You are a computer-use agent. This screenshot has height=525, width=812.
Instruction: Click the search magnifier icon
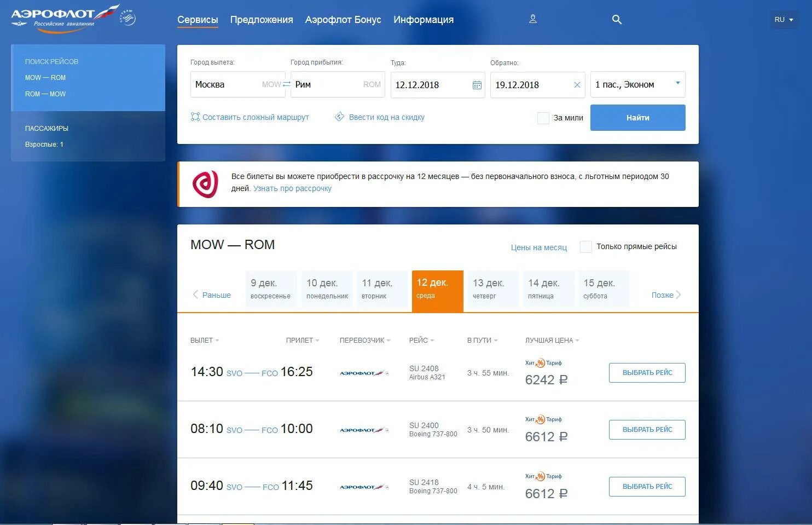click(617, 20)
